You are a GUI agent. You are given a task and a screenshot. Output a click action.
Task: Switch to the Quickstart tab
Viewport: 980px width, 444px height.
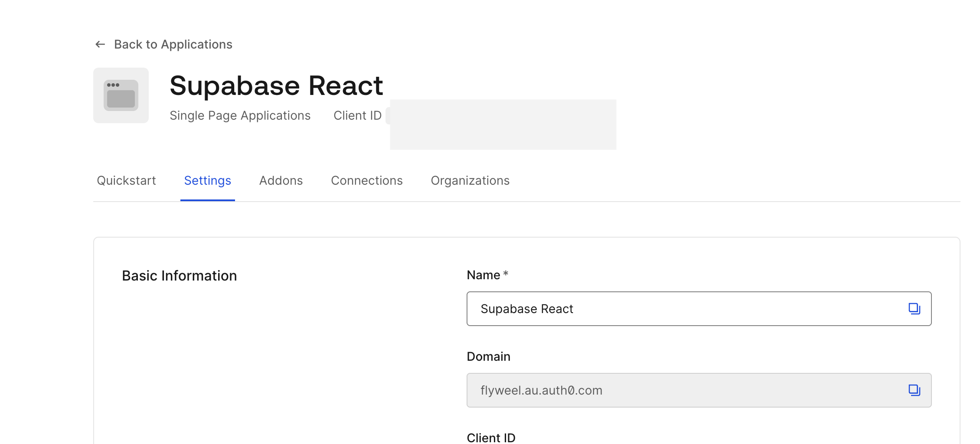126,180
